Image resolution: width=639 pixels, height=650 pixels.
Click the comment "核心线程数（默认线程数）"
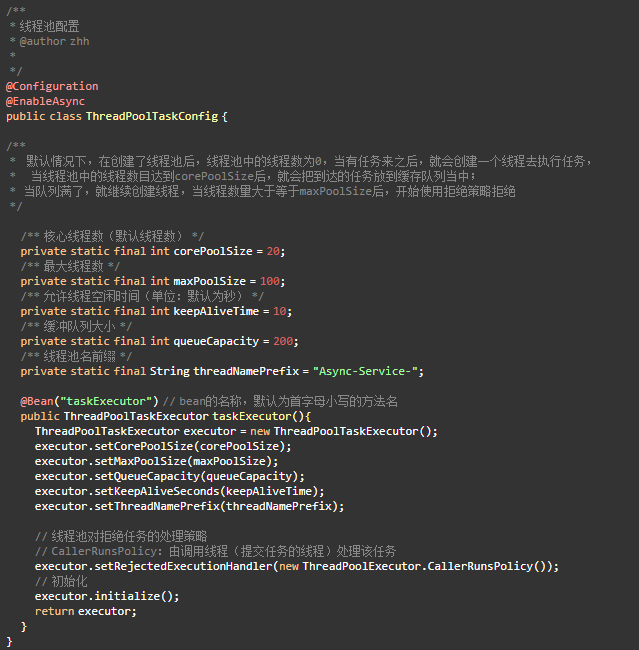click(113, 236)
